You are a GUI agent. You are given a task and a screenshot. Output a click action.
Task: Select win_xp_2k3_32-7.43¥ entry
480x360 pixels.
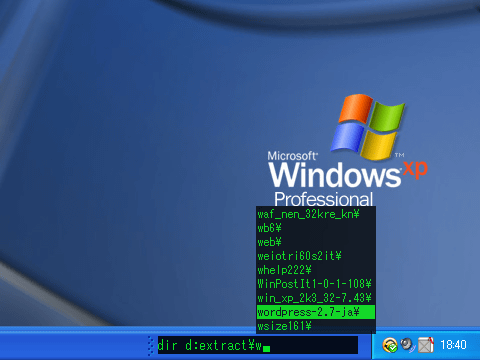pos(316,298)
